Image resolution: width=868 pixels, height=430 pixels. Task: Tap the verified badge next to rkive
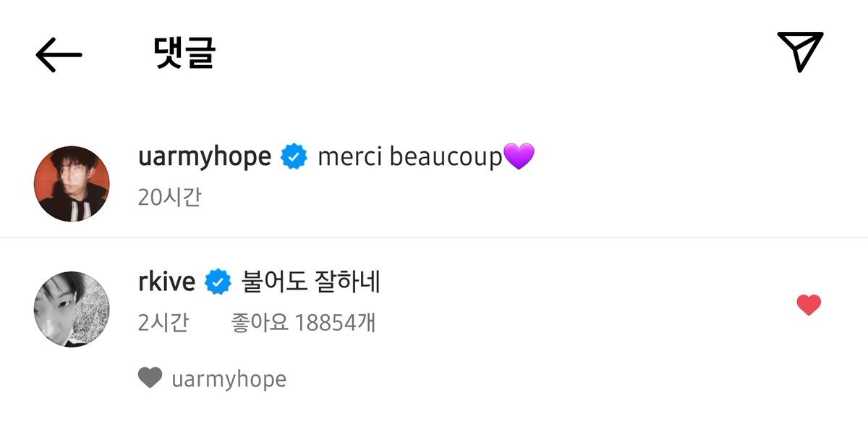pyautogui.click(x=218, y=282)
